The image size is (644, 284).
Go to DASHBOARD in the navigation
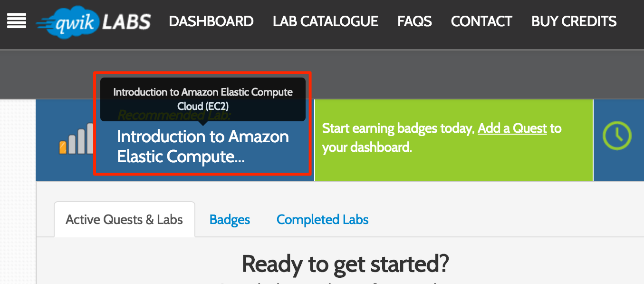(211, 21)
